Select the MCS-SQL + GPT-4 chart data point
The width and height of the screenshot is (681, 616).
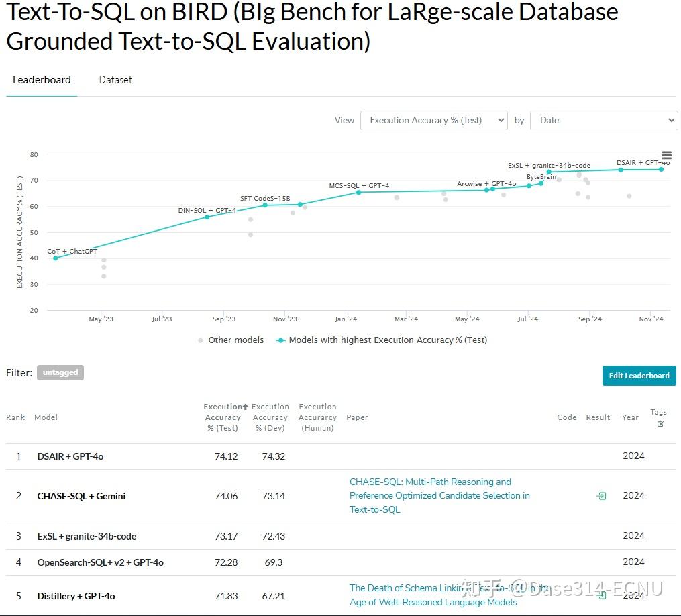point(358,193)
